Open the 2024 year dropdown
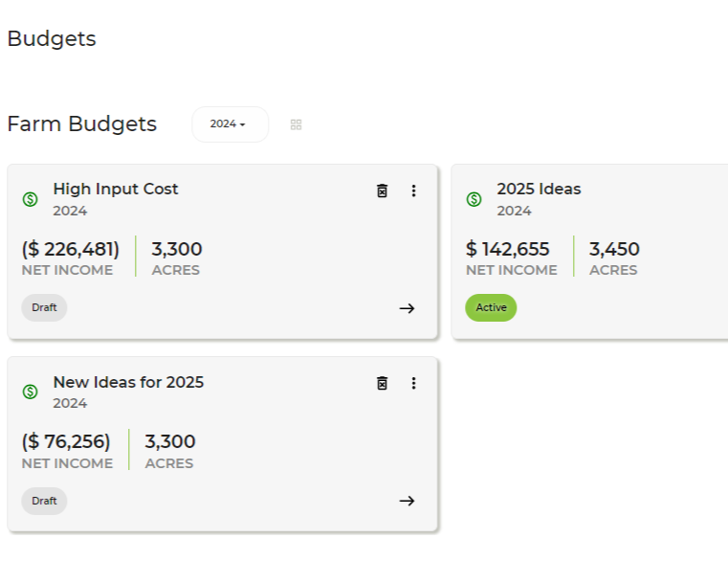728x583 pixels. pos(230,124)
